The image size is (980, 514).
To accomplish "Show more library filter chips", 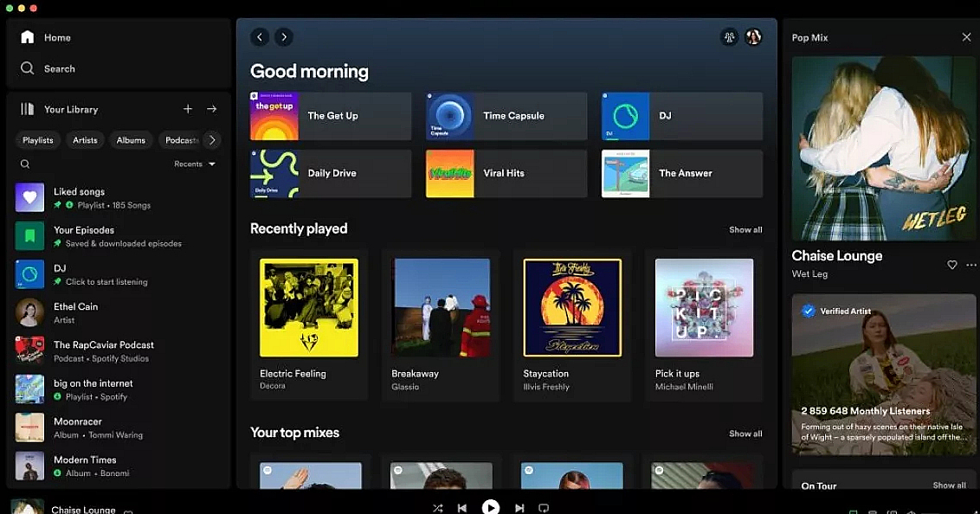I will click(212, 140).
